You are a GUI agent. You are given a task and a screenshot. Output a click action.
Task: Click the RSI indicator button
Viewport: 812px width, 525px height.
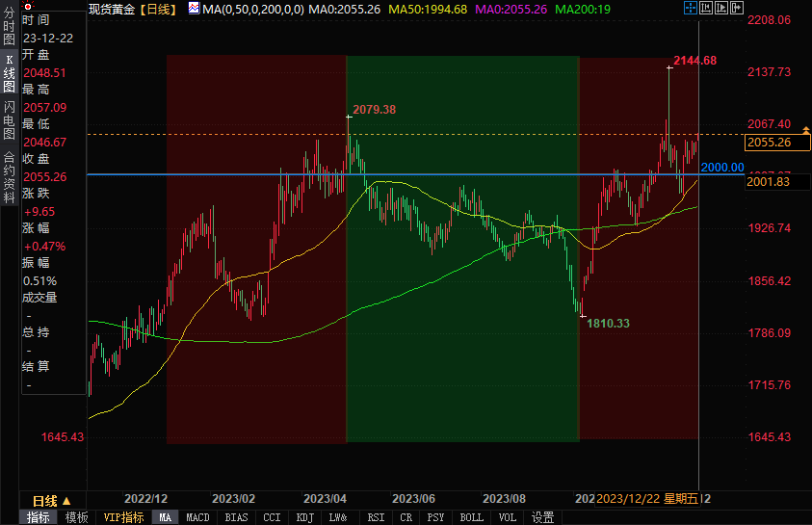pos(375,517)
